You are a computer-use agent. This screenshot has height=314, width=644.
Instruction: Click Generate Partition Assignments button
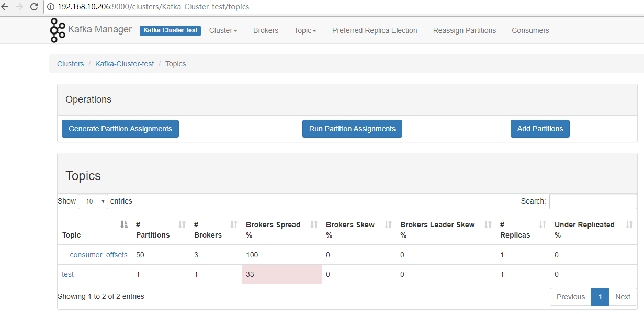pos(120,129)
